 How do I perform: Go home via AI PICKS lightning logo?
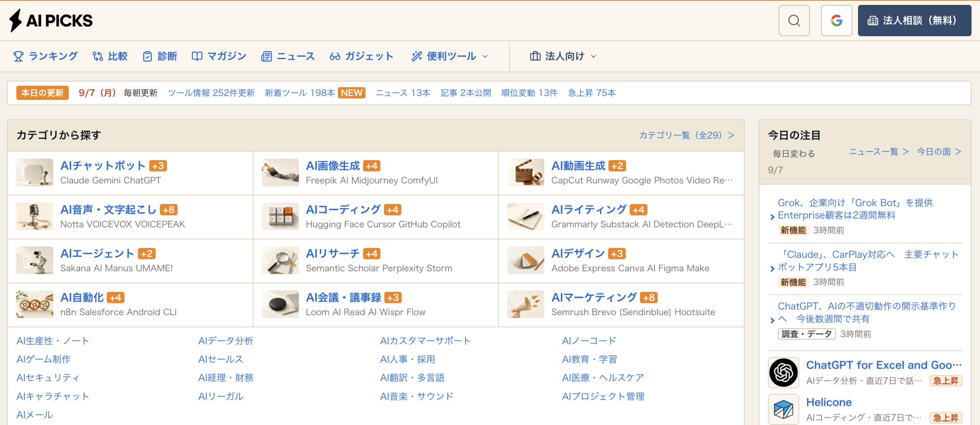(51, 21)
